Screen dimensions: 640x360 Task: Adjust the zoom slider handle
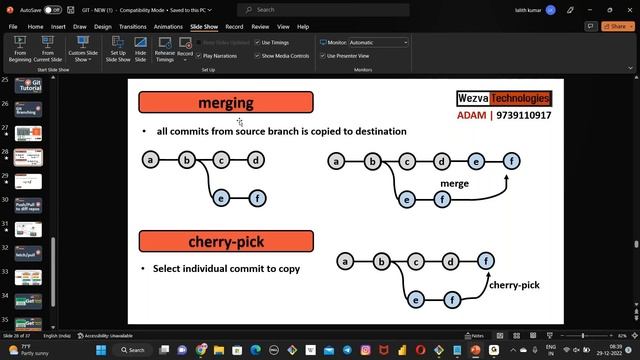pyautogui.click(x=583, y=336)
